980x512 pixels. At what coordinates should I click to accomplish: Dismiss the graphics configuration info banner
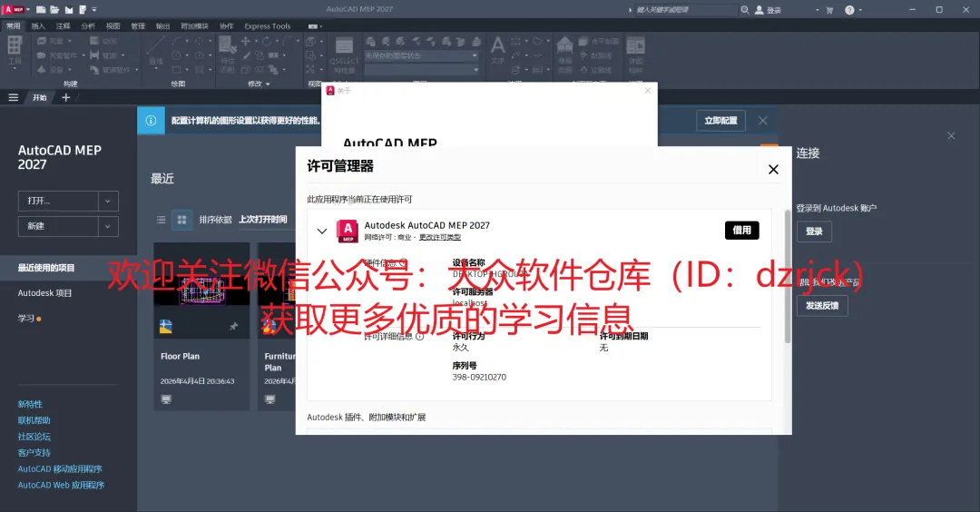pos(762,121)
